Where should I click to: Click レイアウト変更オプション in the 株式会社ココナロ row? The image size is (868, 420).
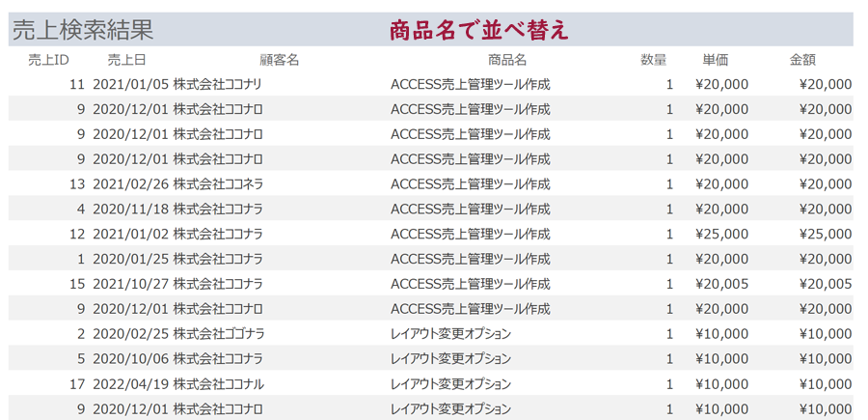coord(450,409)
